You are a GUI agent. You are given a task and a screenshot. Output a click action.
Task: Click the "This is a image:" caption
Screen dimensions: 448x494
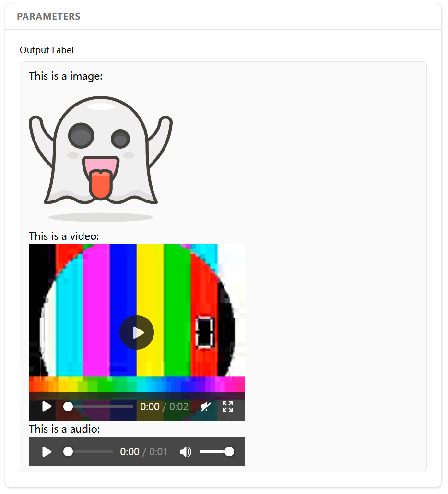(x=66, y=76)
